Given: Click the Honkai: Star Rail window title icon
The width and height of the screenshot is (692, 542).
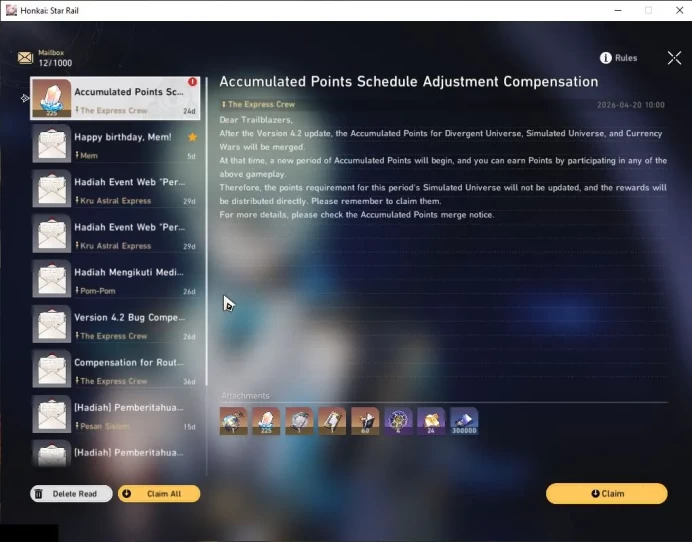Looking at the screenshot, I should coord(11,10).
